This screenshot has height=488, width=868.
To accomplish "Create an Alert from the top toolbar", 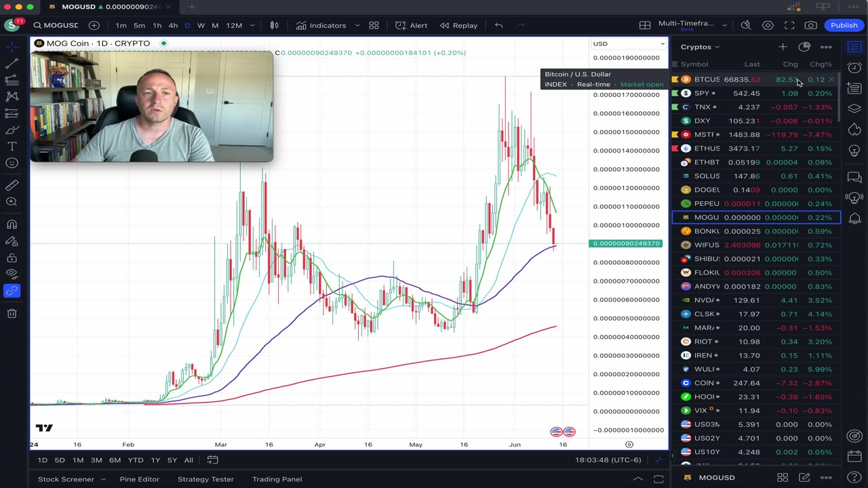I will click(412, 25).
